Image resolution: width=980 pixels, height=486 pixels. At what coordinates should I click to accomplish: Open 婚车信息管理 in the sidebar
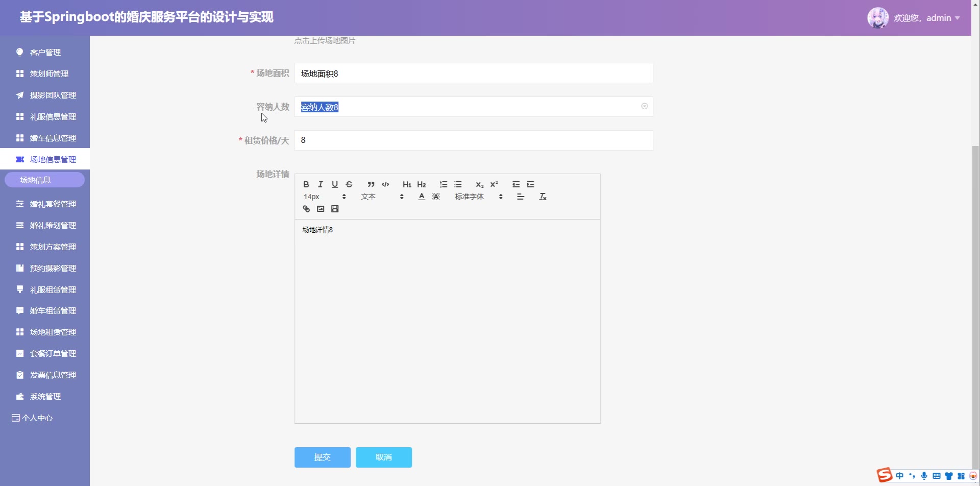(45, 138)
